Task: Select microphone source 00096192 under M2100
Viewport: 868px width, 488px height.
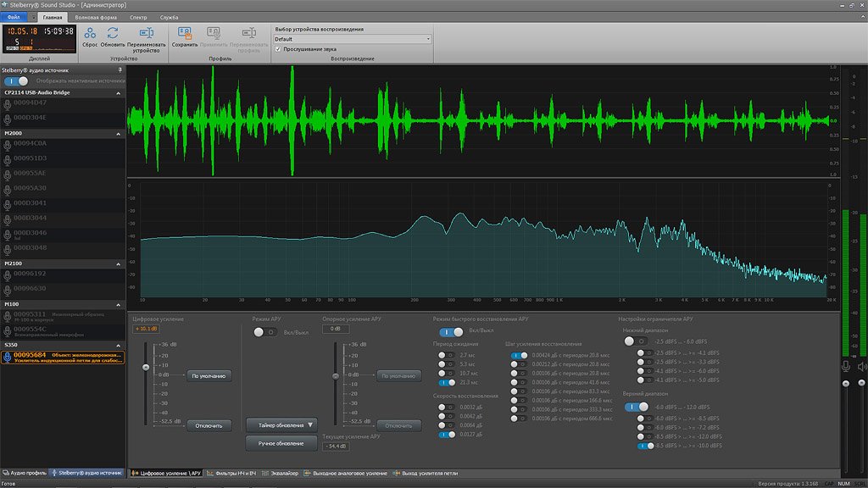Action: coord(30,274)
